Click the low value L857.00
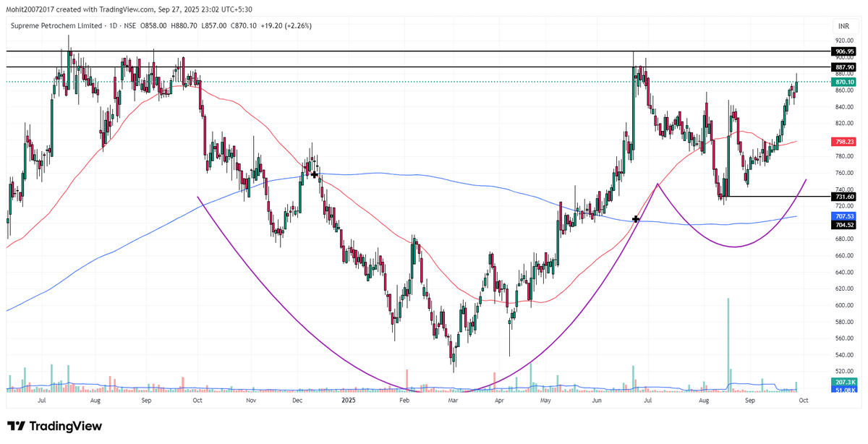Screen dimensions: 868x444 [216, 25]
